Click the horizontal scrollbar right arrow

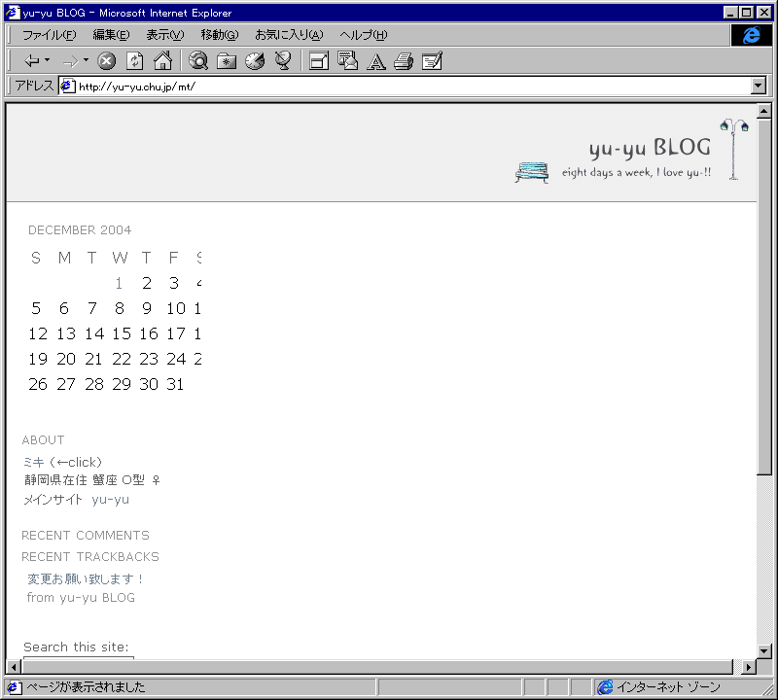[x=749, y=667]
